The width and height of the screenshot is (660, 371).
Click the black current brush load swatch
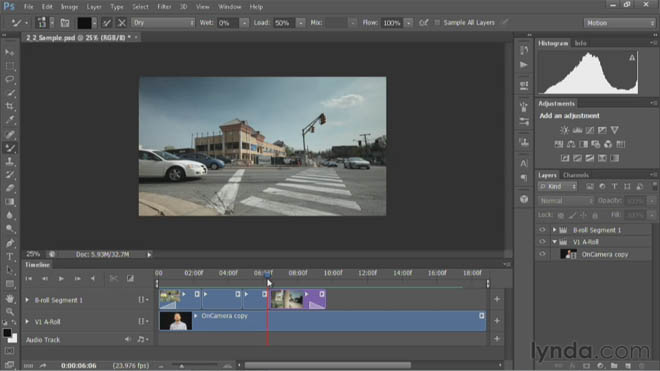coord(84,23)
